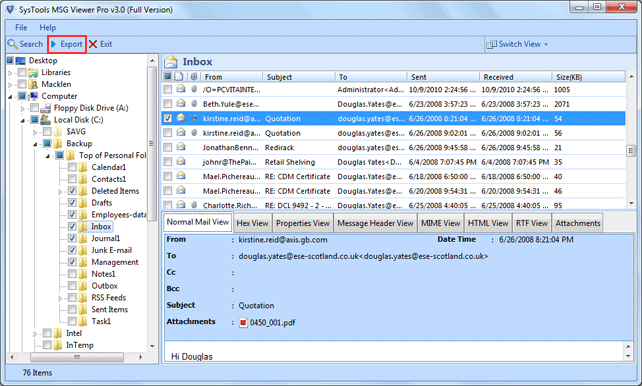This screenshot has width=642, height=386.
Task: Click the 0450_001.pdf attachment icon
Action: pos(243,323)
